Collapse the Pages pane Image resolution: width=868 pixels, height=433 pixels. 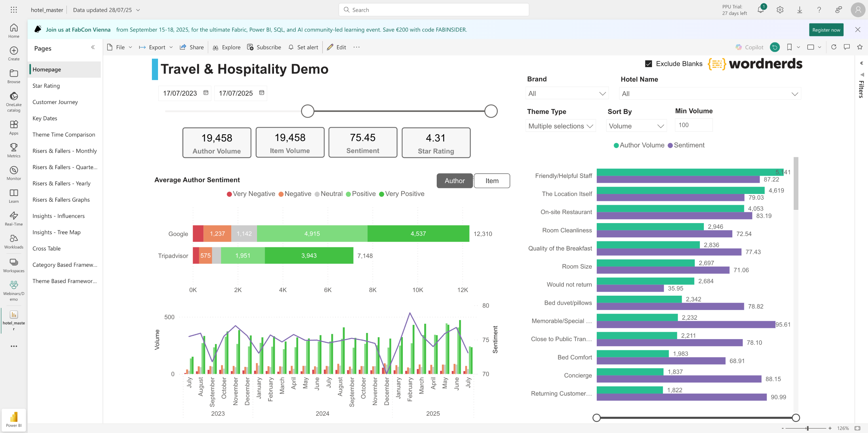(93, 47)
